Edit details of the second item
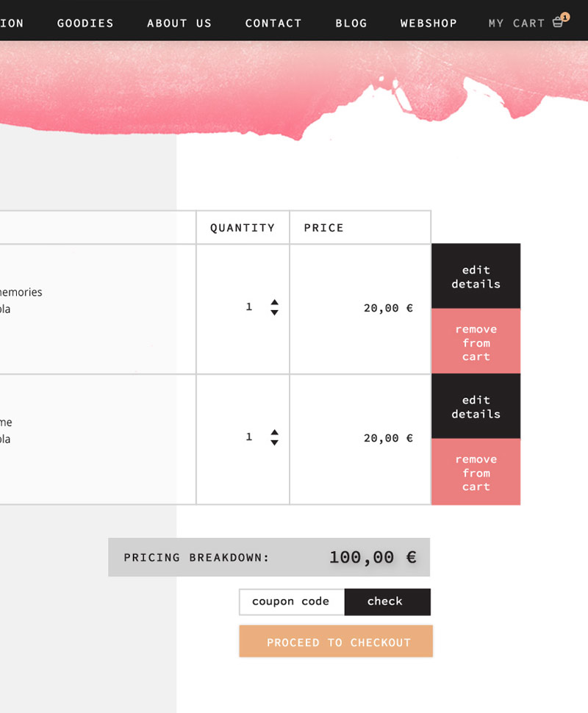Viewport: 588px width, 713px height. point(476,406)
